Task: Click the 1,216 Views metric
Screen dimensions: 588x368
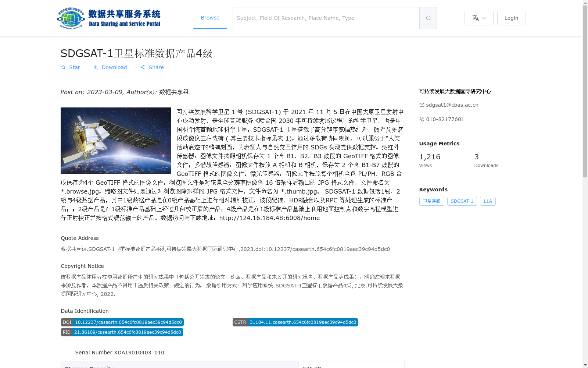Action: point(430,160)
